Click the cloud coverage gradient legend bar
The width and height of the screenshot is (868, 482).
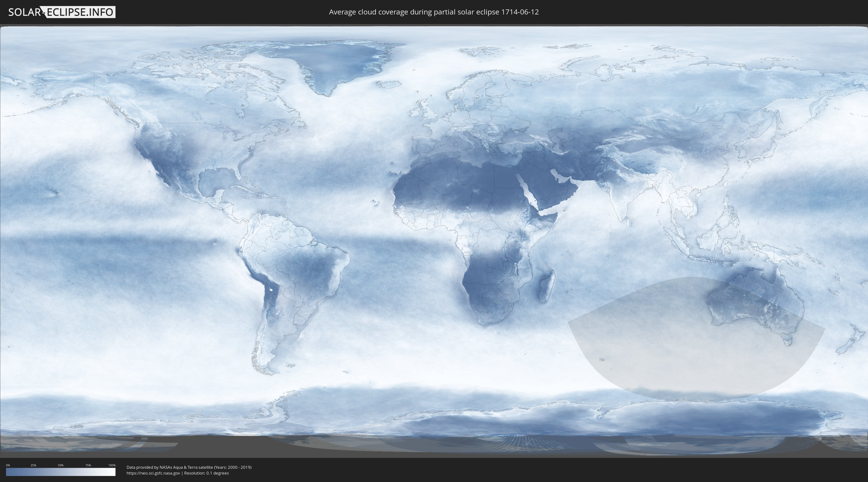coord(61,472)
